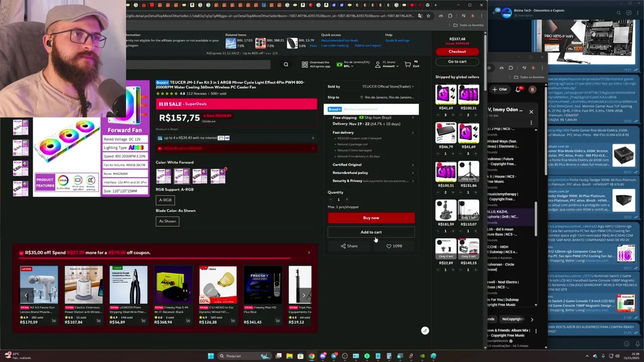Decrease quantity with the minus button
644x362 pixels.
(x=331, y=200)
